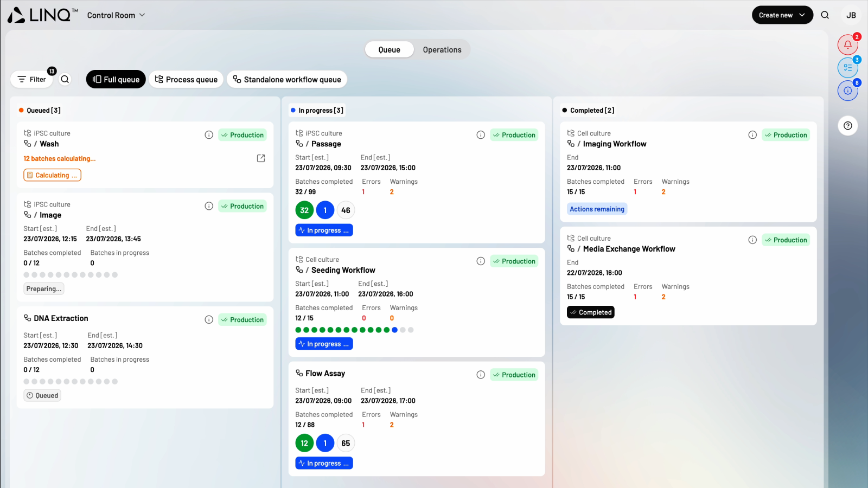Show info for iPSC culture Image card
Viewport: 868px width, 488px height.
(x=209, y=206)
